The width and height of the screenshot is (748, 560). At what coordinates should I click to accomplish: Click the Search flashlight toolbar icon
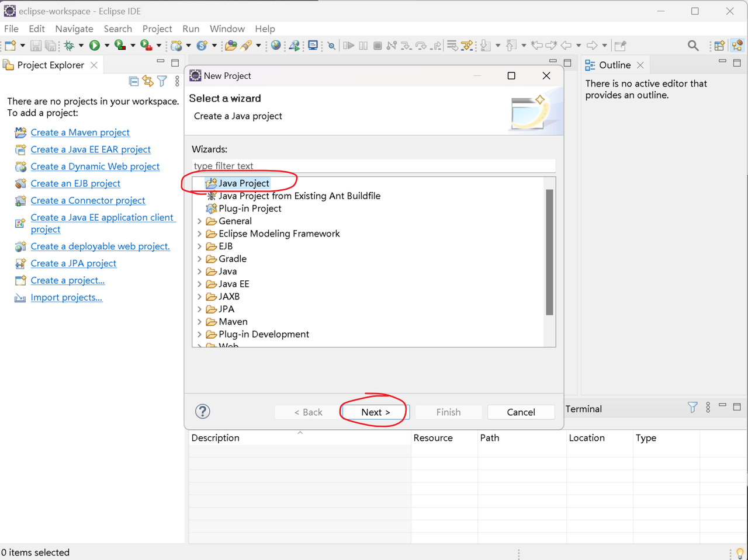pyautogui.click(x=247, y=46)
